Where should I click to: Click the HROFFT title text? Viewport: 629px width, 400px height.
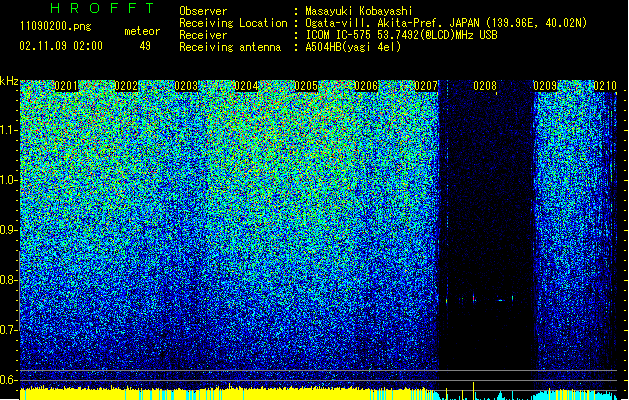click(102, 8)
